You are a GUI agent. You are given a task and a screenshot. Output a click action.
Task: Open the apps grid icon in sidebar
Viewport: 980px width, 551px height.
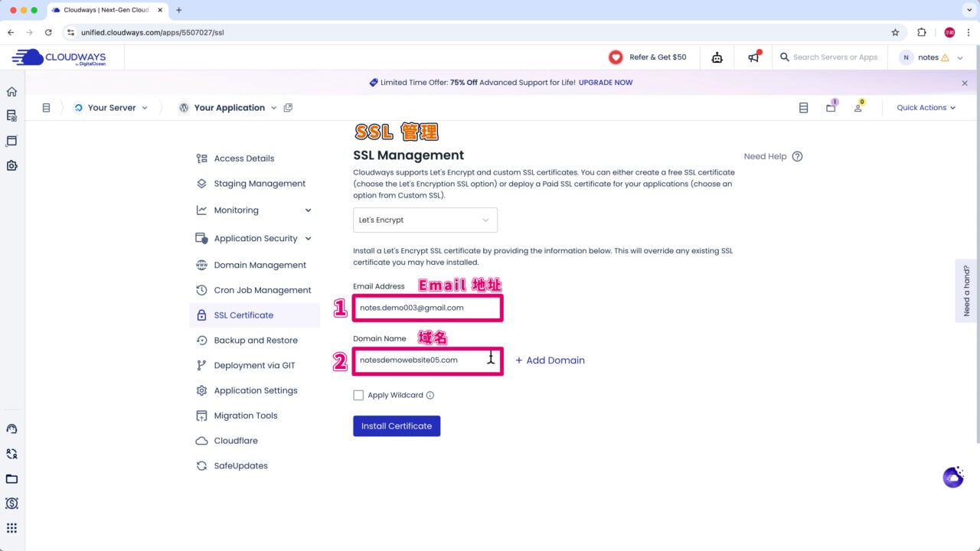(x=11, y=528)
